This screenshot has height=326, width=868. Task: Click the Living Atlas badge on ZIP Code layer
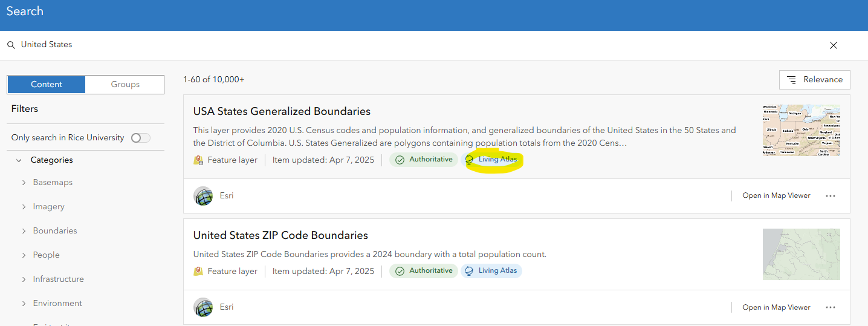pos(491,271)
